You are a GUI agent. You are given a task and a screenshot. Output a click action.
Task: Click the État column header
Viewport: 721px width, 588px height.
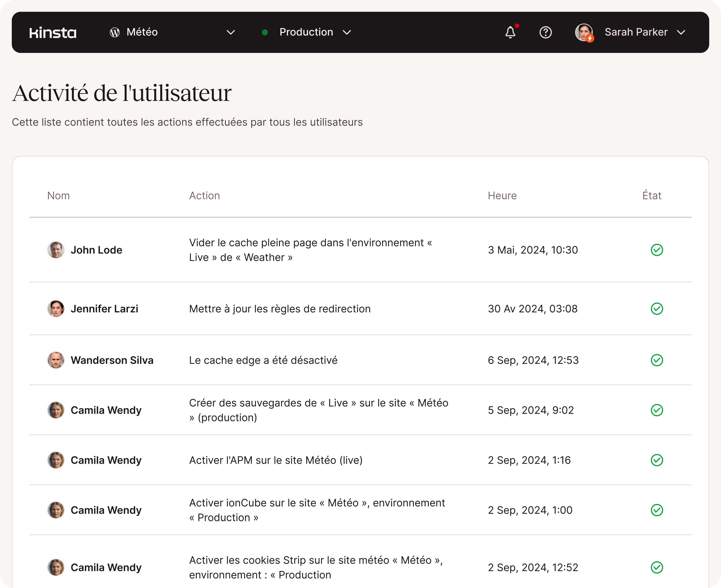pos(652,195)
